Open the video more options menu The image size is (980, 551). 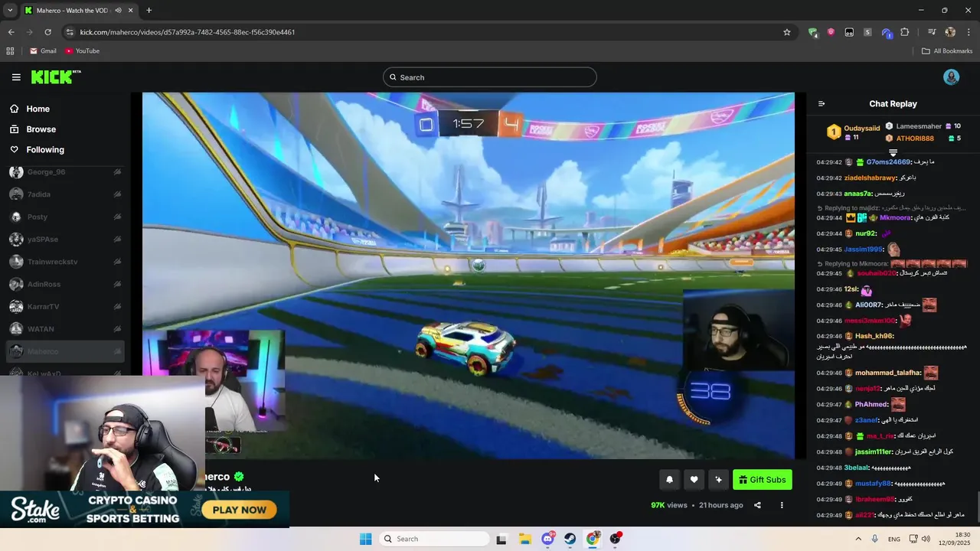point(782,505)
